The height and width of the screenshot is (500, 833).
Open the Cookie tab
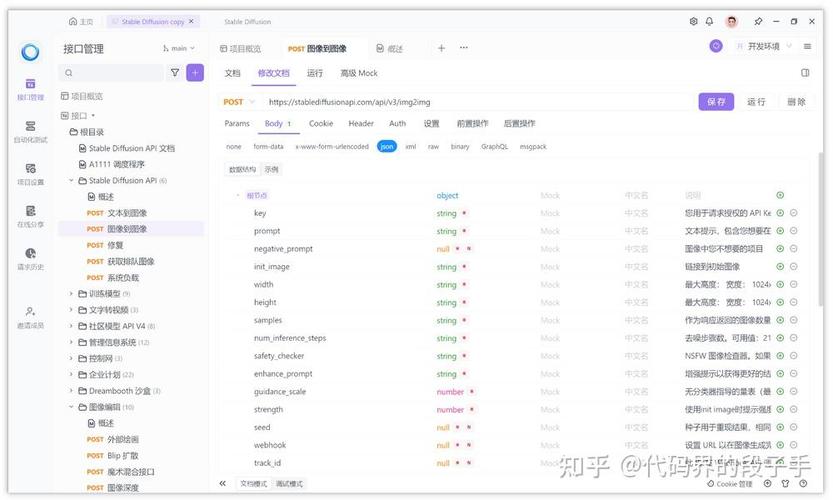pyautogui.click(x=321, y=123)
